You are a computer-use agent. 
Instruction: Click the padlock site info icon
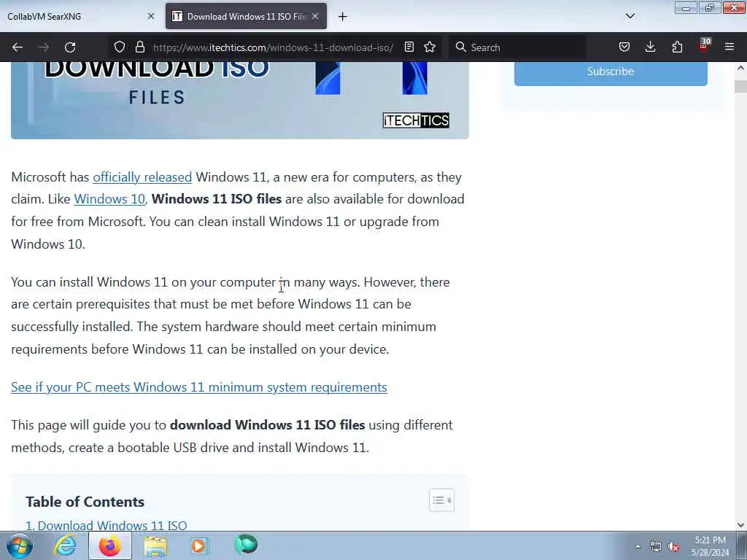click(139, 47)
